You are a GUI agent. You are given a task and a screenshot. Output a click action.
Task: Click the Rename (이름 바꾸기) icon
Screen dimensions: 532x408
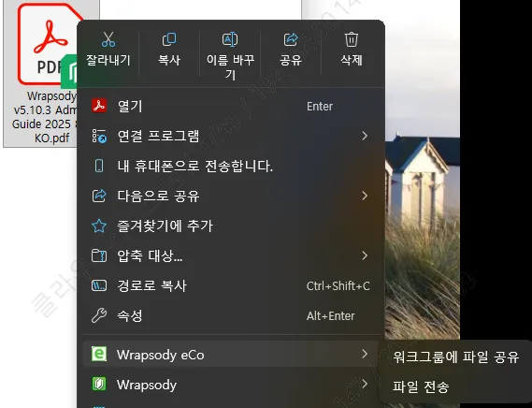point(230,39)
